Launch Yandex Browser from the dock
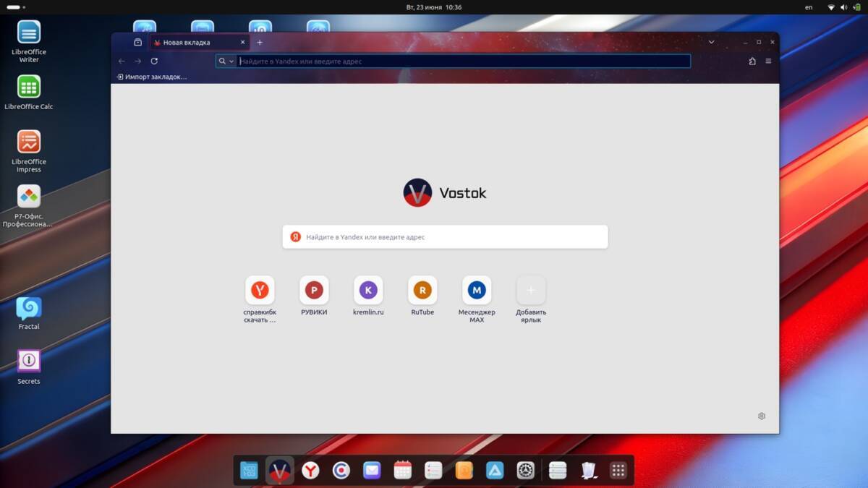This screenshot has width=868, height=488. click(310, 471)
